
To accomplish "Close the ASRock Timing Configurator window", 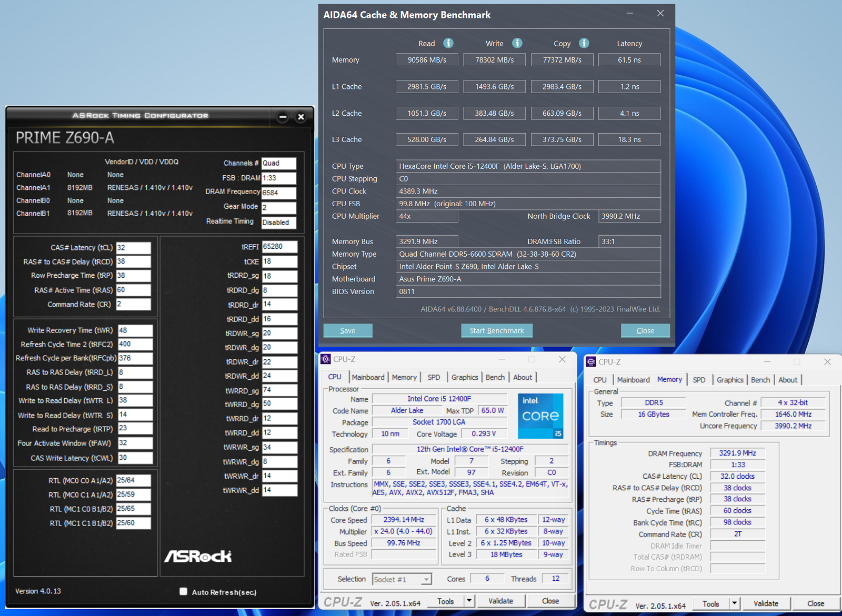I will click(301, 117).
